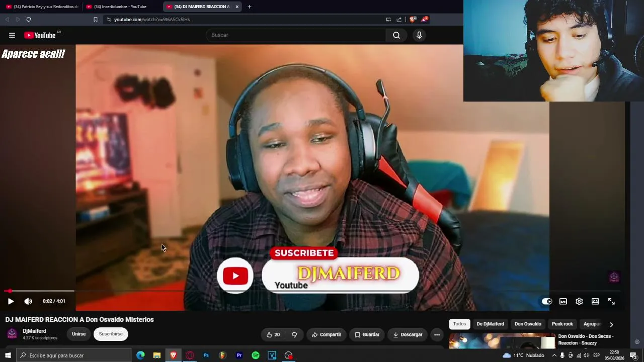The width and height of the screenshot is (644, 362).
Task: Open the weather widget 11°C Nublado
Action: (523, 355)
